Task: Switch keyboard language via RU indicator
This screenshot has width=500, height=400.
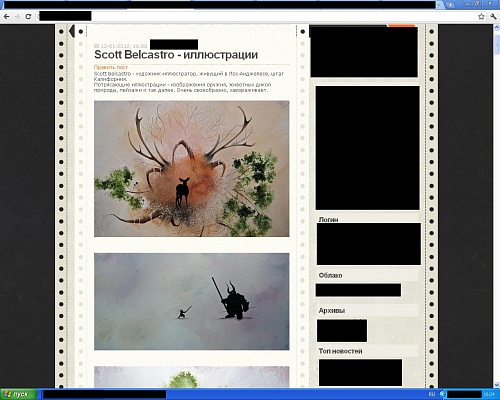Action: 431,394
